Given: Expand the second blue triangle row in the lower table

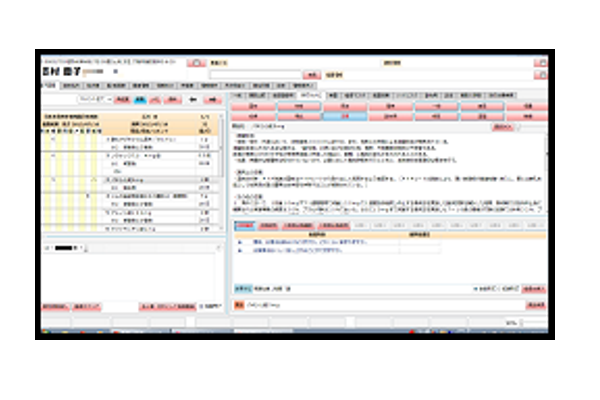Looking at the screenshot, I should pyautogui.click(x=240, y=250).
